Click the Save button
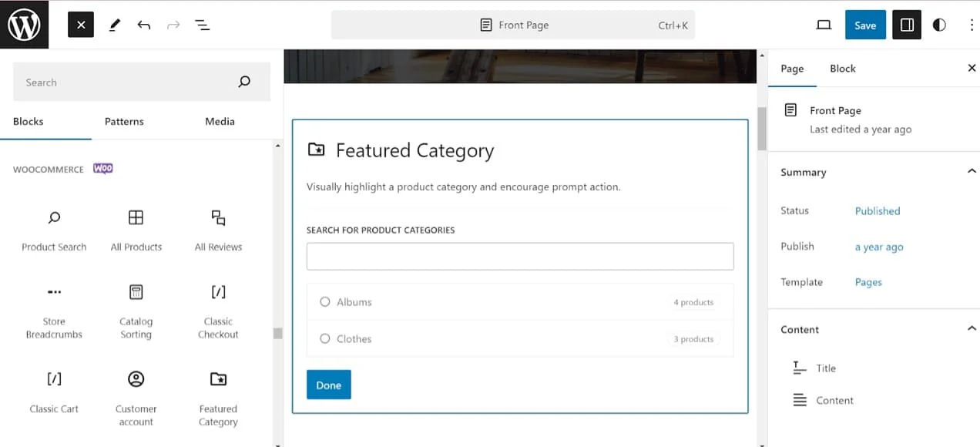The height and width of the screenshot is (447, 980). [x=865, y=25]
